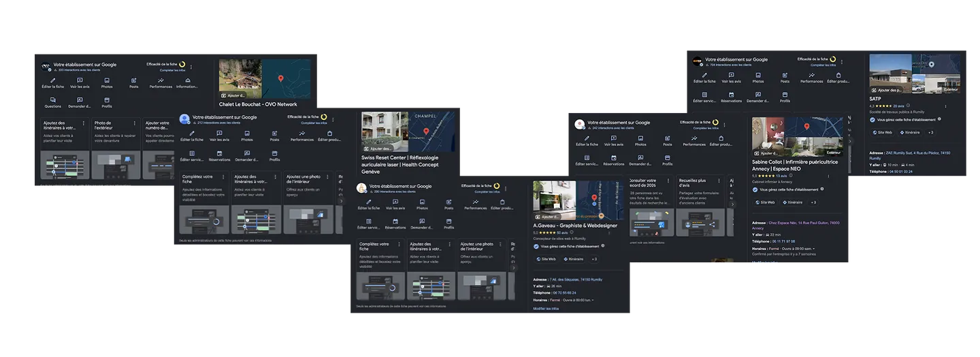
Task: Open Éditer la fiche in Swiss Reset Center panel
Action: [192, 136]
